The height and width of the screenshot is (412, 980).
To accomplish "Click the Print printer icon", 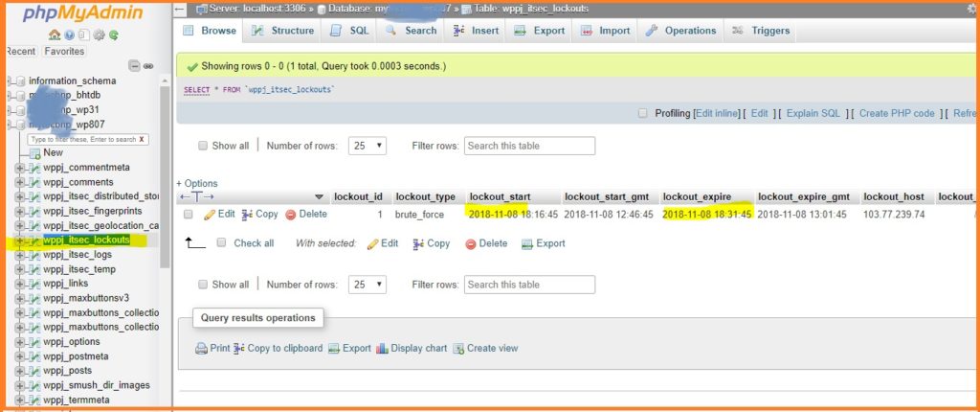I will (x=201, y=349).
